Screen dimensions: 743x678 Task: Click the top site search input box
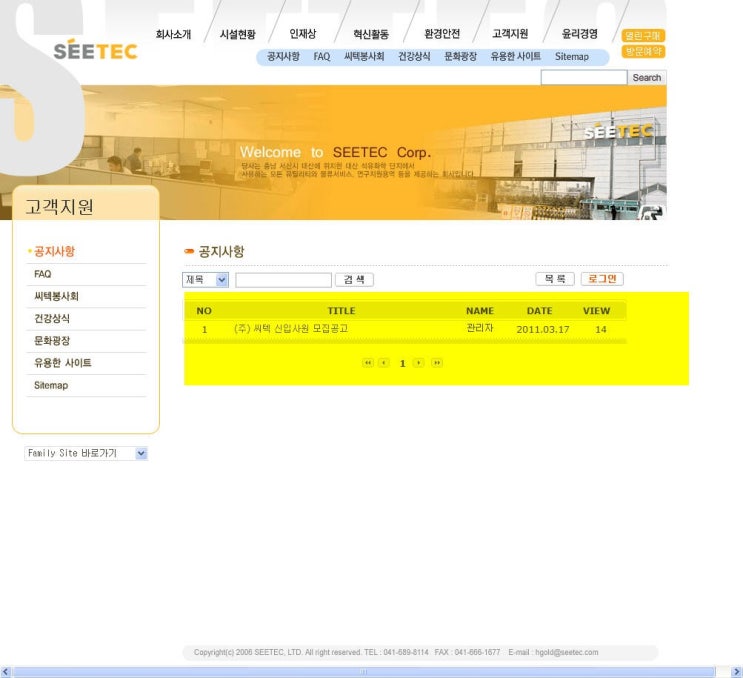584,77
